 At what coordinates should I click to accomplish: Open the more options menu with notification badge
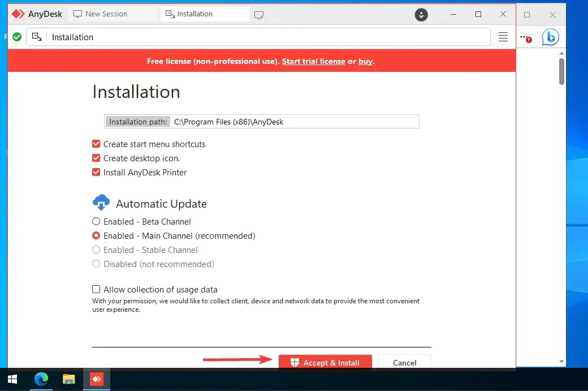[526, 38]
